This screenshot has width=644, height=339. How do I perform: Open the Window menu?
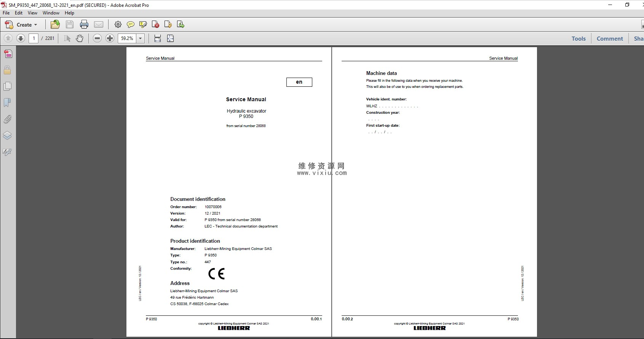pyautogui.click(x=51, y=13)
